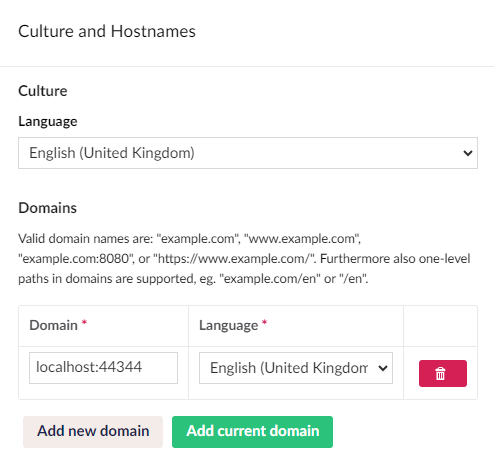Click the "example.com:8080" sample text
The height and width of the screenshot is (475, 494).
pos(76,259)
